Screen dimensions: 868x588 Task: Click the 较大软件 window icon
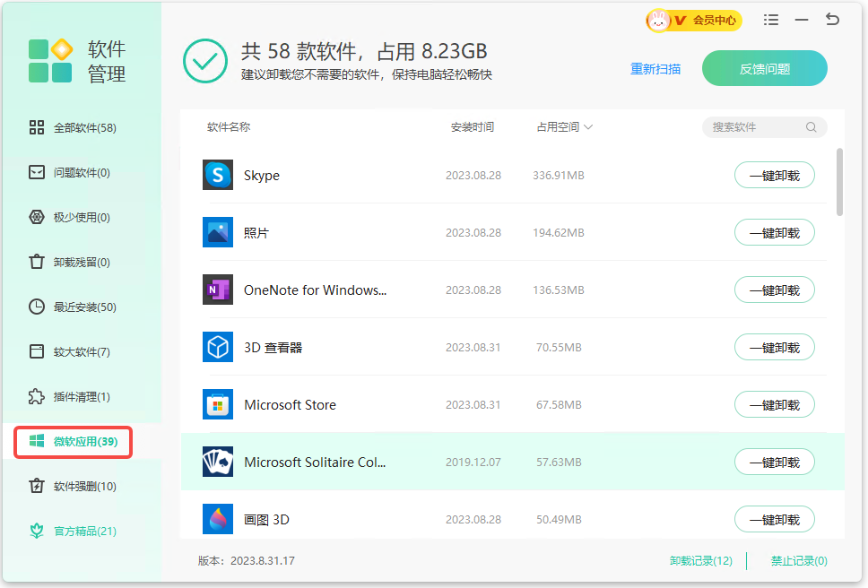click(37, 351)
